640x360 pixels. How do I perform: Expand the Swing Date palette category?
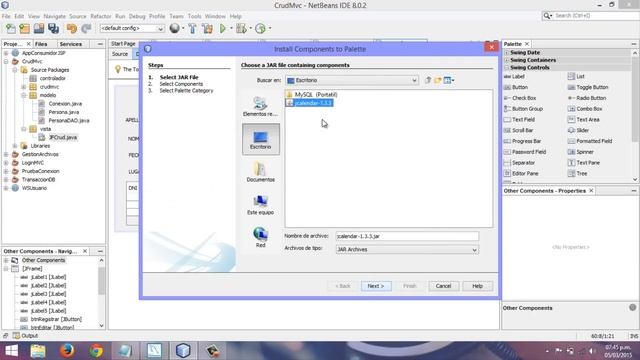[507, 53]
